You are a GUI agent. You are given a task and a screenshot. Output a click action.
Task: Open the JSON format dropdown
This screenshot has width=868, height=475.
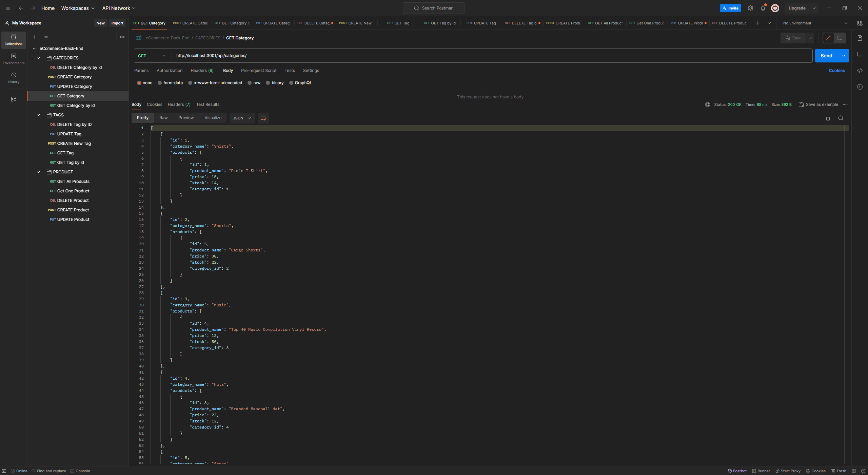[242, 118]
